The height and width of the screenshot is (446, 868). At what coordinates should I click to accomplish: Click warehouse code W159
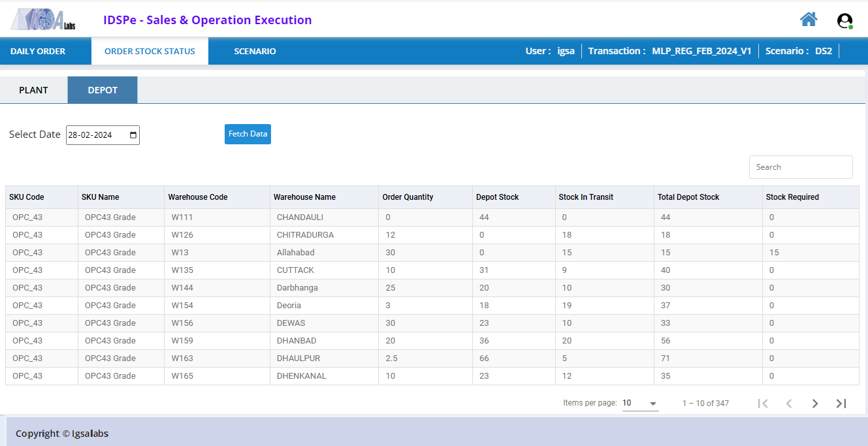click(182, 341)
